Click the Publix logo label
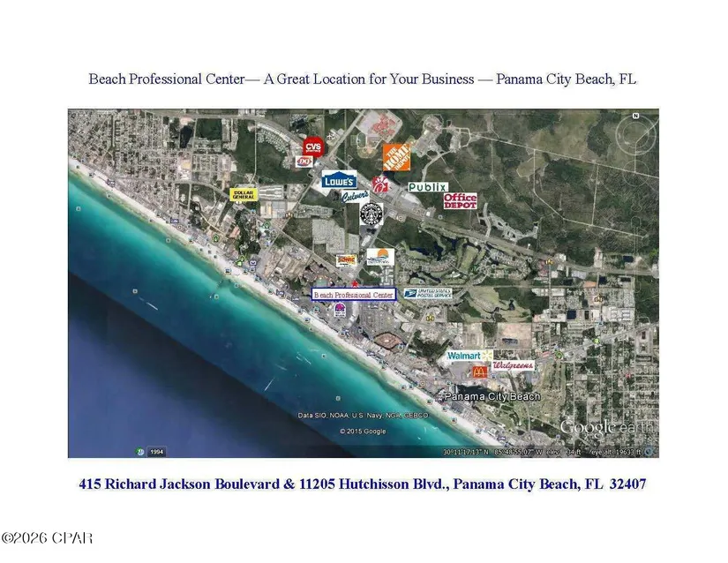This screenshot has height=563, width=728. click(x=427, y=187)
